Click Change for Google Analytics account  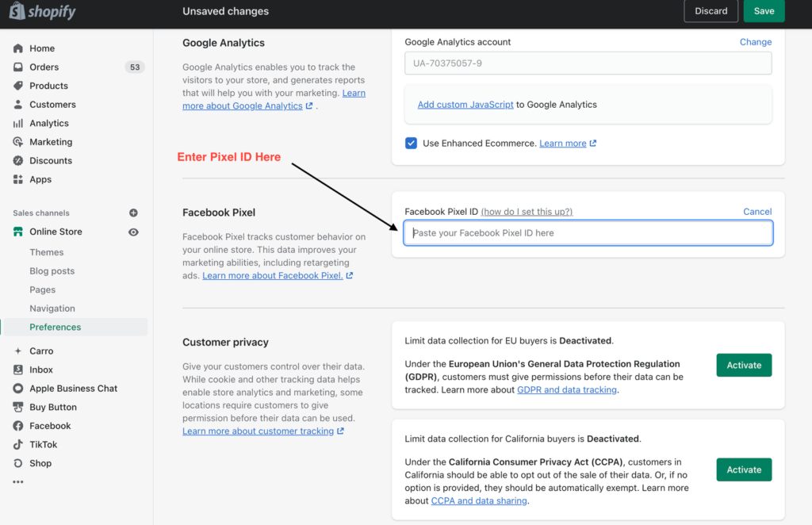tap(756, 42)
